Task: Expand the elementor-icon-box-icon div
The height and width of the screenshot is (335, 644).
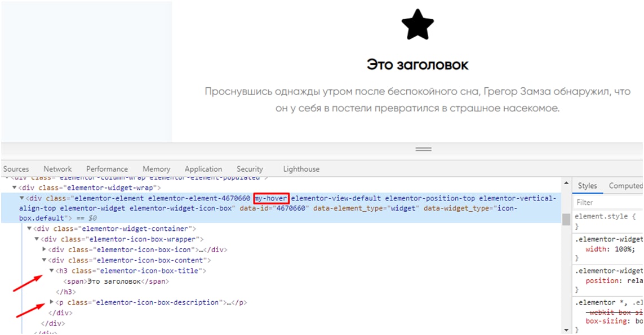Action: click(44, 249)
